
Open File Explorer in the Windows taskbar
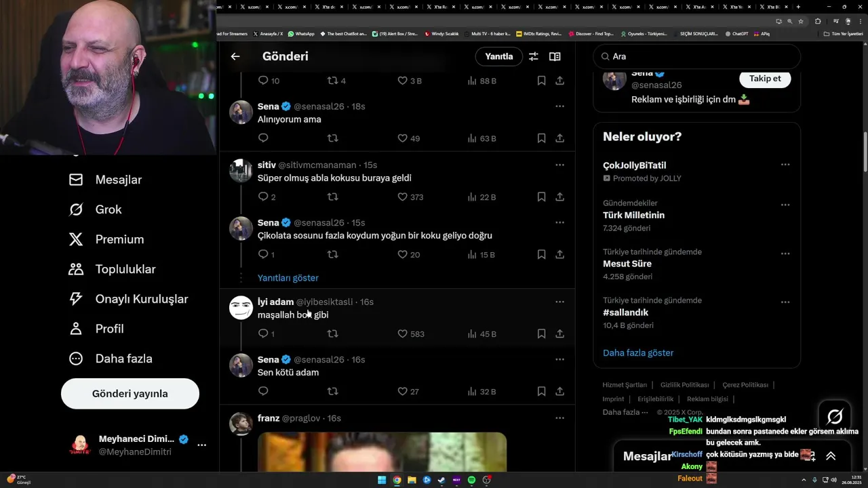412,480
